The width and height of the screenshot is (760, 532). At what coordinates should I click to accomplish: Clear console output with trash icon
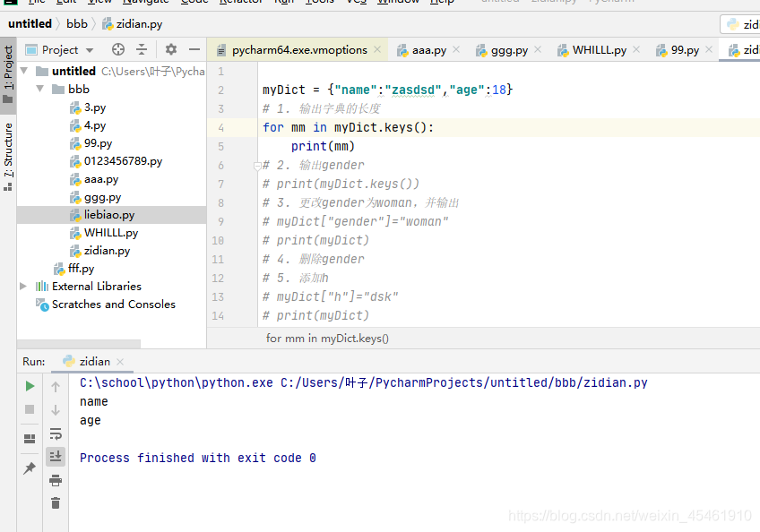pos(56,503)
